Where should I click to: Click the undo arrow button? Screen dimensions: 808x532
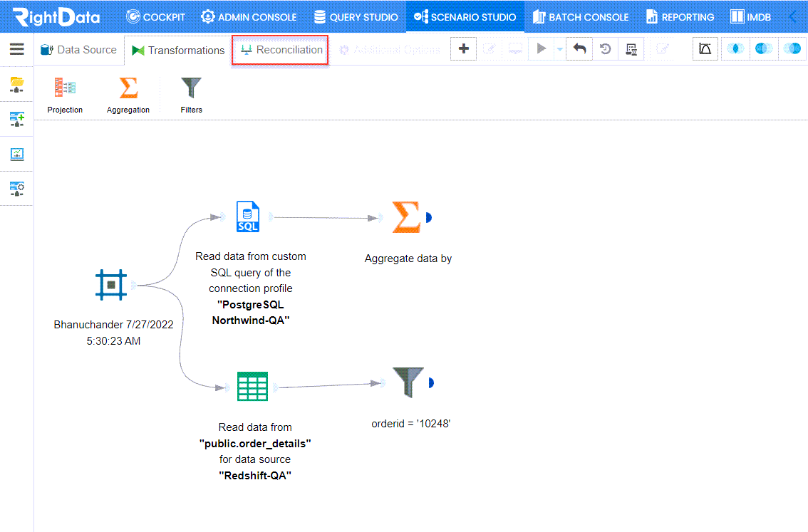579,49
